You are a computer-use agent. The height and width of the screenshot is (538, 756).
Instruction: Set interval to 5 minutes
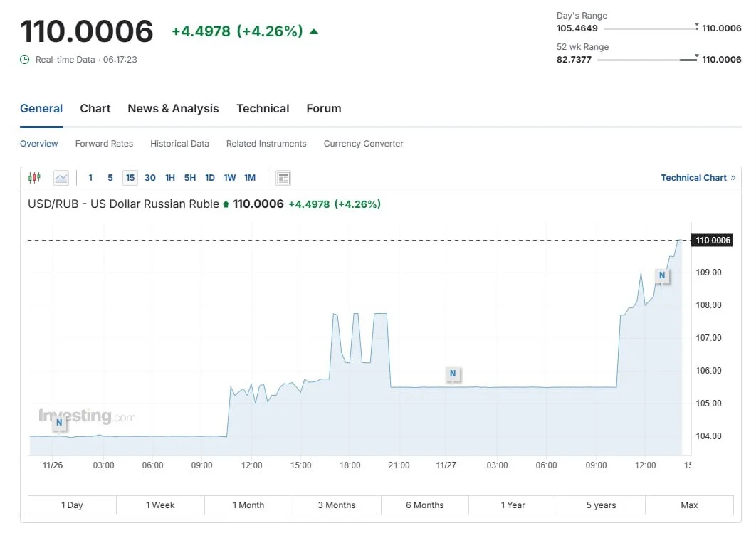point(110,178)
